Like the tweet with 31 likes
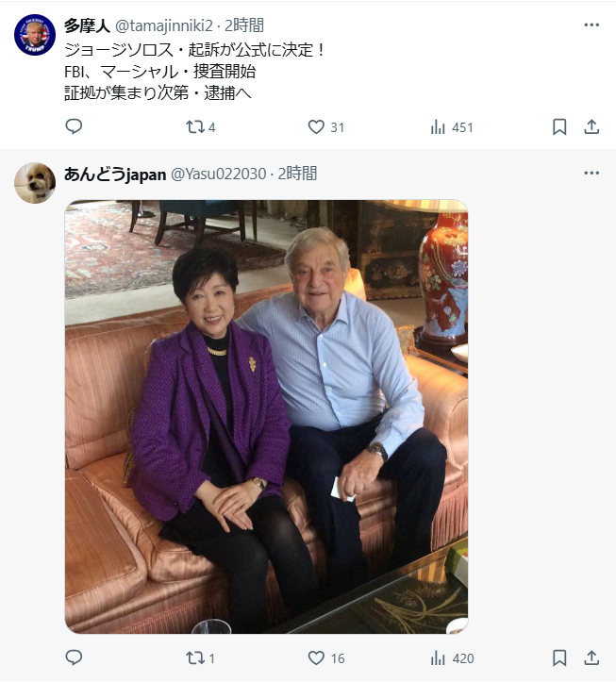Viewport: 616px width, 682px height. coord(325,127)
